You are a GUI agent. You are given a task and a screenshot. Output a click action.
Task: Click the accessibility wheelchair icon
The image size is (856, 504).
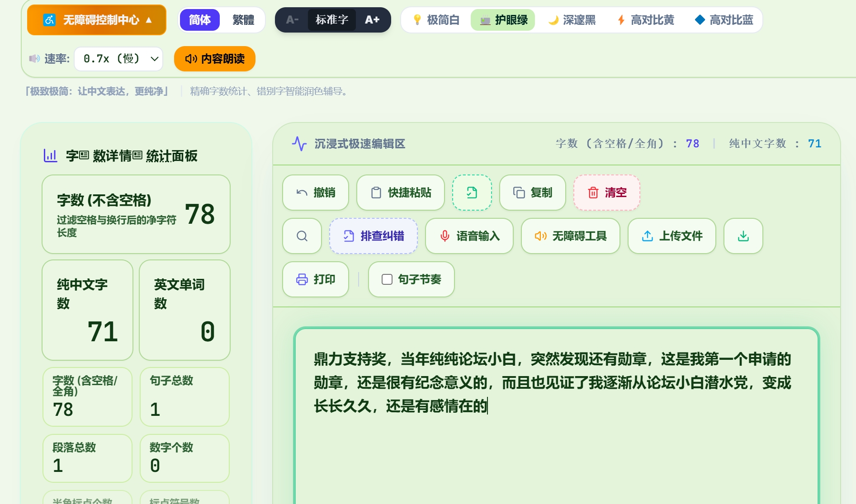49,20
